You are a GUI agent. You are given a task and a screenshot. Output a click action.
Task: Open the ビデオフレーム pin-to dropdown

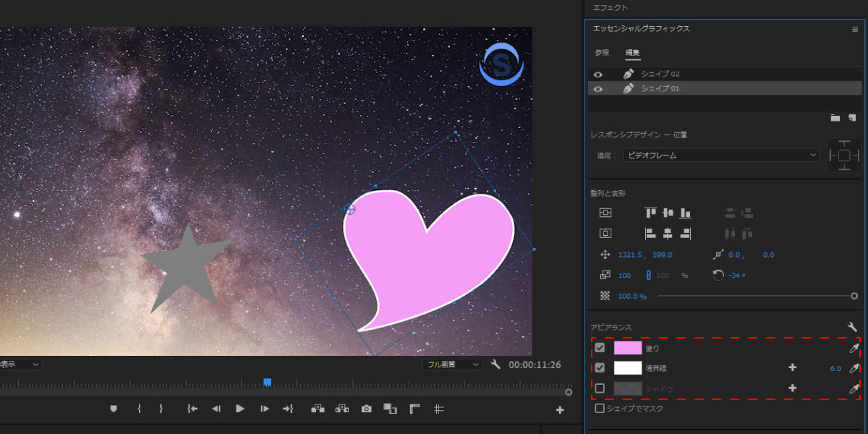click(720, 155)
